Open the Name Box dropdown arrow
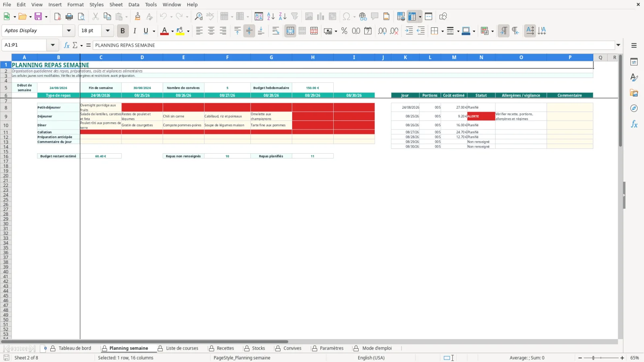 tap(53, 45)
